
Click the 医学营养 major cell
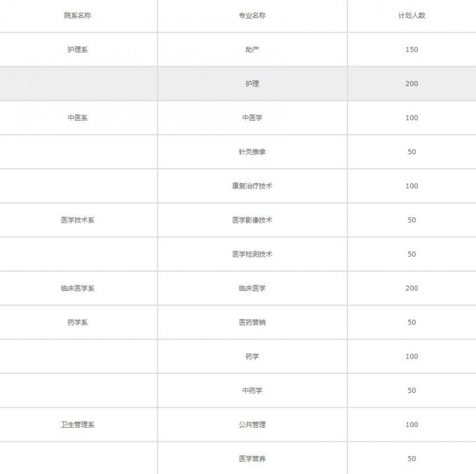pos(252,459)
